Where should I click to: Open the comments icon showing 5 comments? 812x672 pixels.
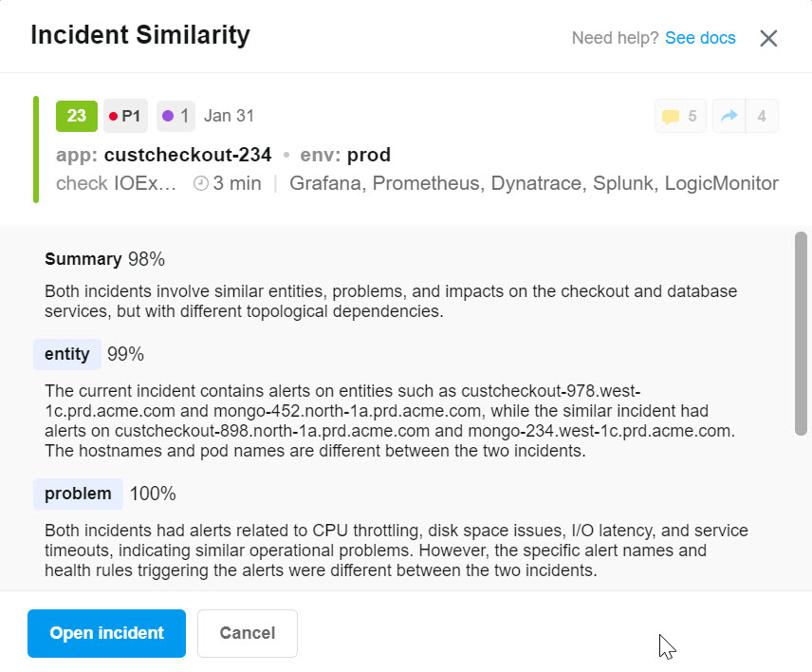click(x=679, y=115)
